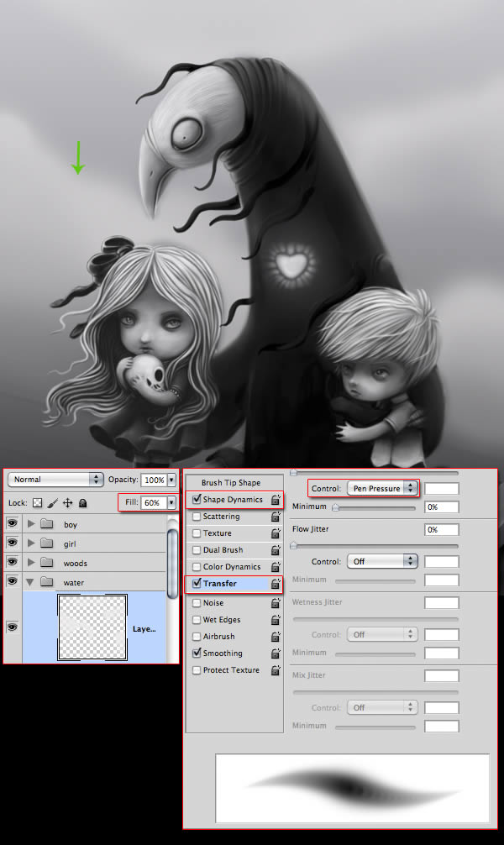Screen dimensions: 504x845
Task: Click the lock icon beside Wet Edges
Action: [276, 619]
